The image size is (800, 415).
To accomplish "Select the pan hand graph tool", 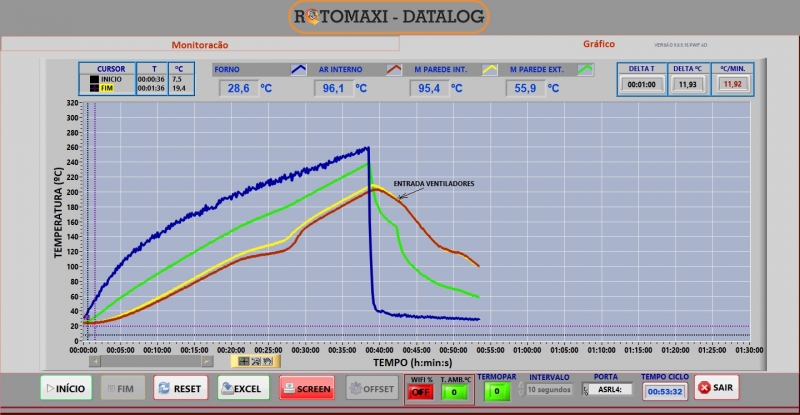I will point(268,361).
